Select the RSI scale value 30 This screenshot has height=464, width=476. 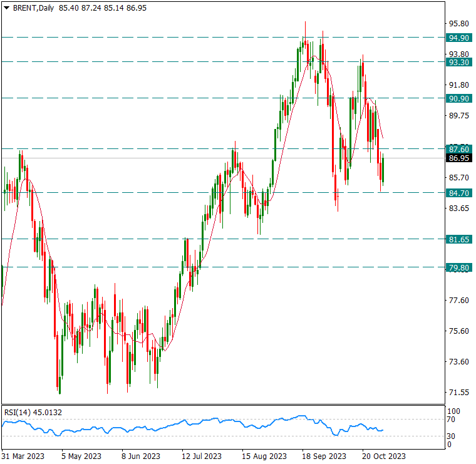[451, 436]
